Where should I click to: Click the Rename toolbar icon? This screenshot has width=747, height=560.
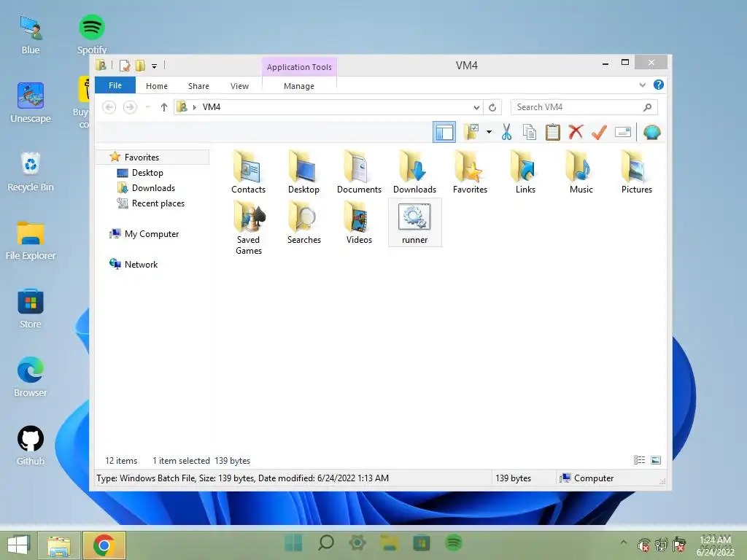coord(623,132)
